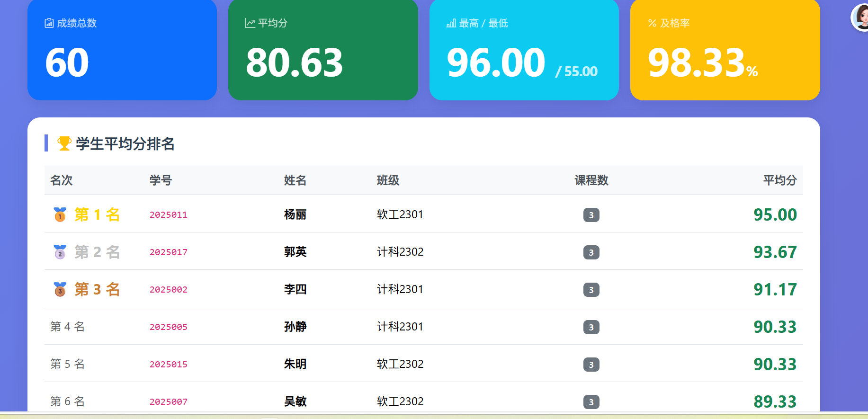Click the course count badge in 朱明's row
The height and width of the screenshot is (419, 868).
[x=591, y=365]
